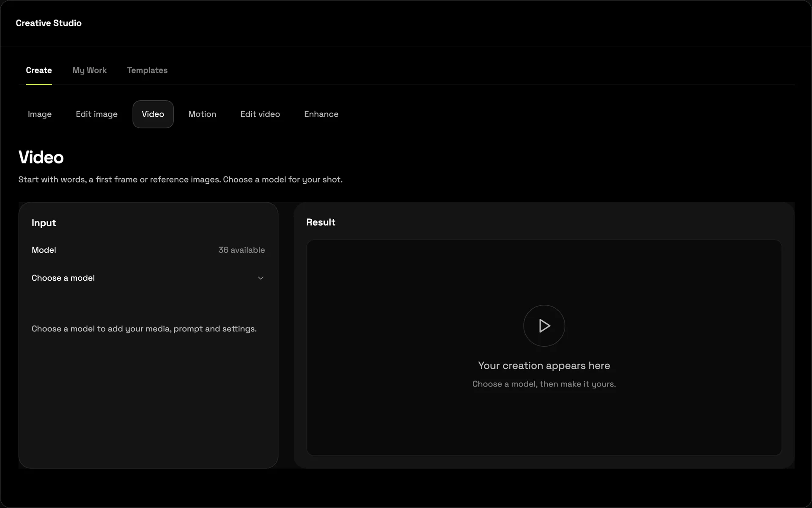Open the My Work tab
Image resolution: width=812 pixels, height=508 pixels.
89,70
